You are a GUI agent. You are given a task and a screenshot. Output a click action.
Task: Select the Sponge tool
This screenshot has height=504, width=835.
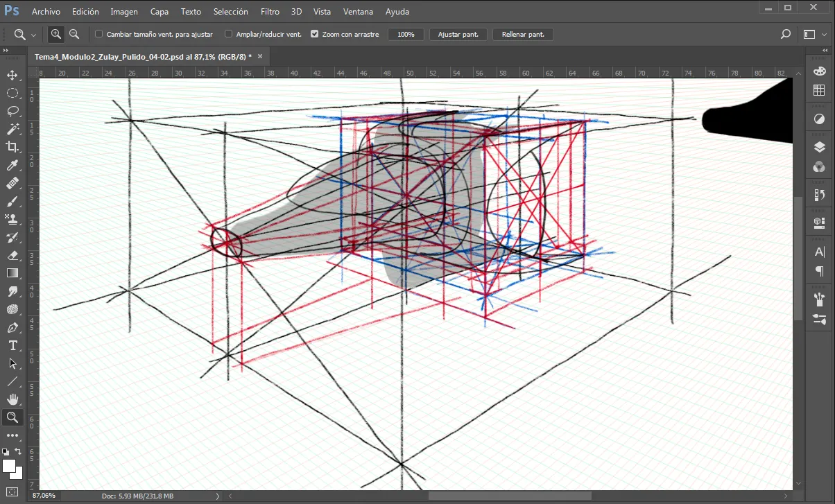tap(12, 309)
